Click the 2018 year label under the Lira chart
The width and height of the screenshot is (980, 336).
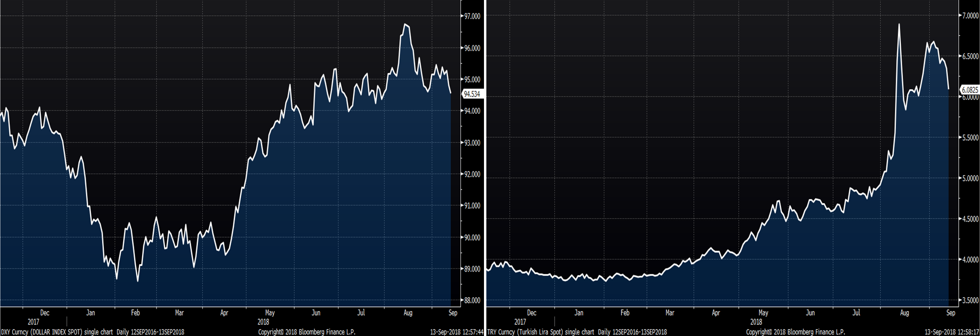(756, 322)
